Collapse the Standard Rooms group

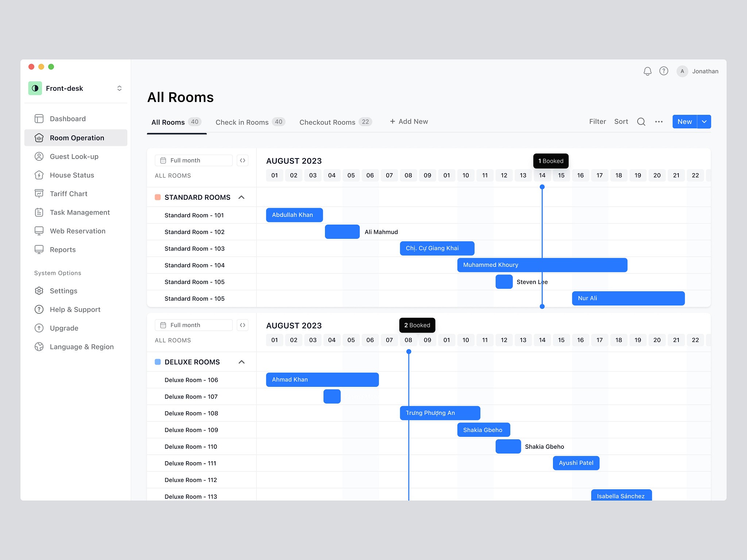pyautogui.click(x=241, y=197)
